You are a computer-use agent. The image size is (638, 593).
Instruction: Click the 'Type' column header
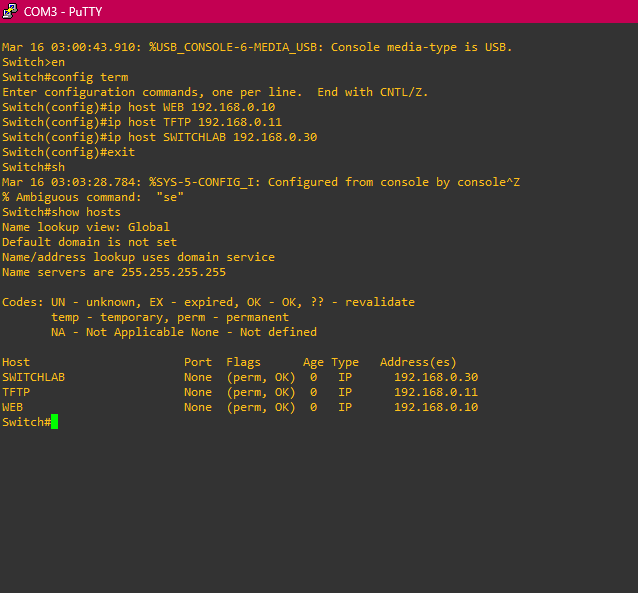(x=345, y=362)
